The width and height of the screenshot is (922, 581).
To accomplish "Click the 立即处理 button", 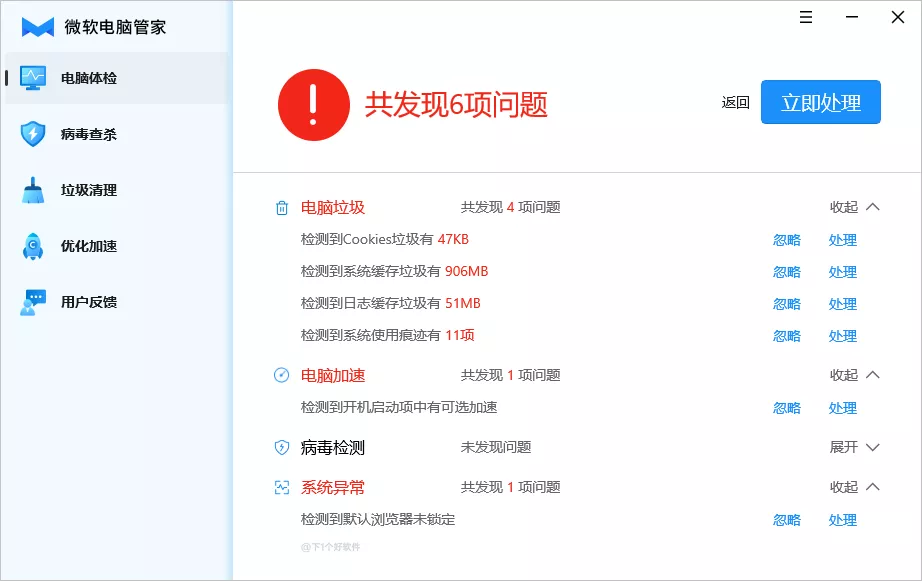I will [820, 101].
